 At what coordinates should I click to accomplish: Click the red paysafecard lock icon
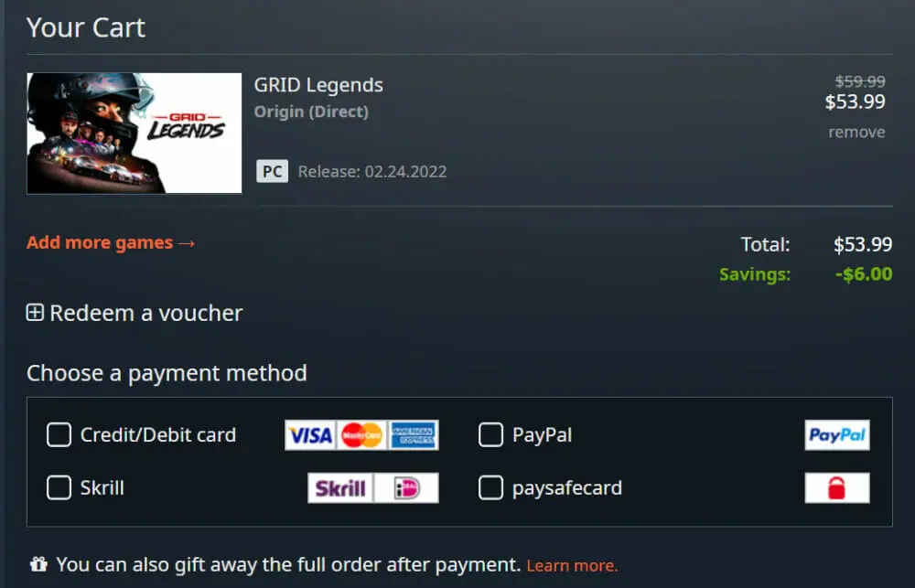pos(837,487)
